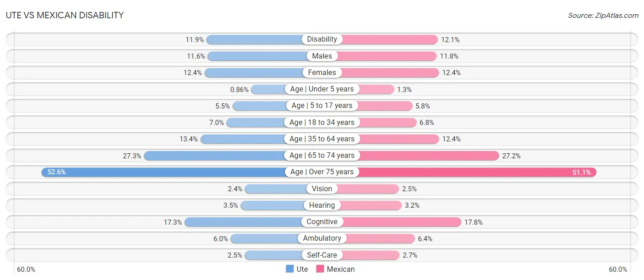Select the Females category label
Viewport: 644px width, 280px height.
pos(322,72)
